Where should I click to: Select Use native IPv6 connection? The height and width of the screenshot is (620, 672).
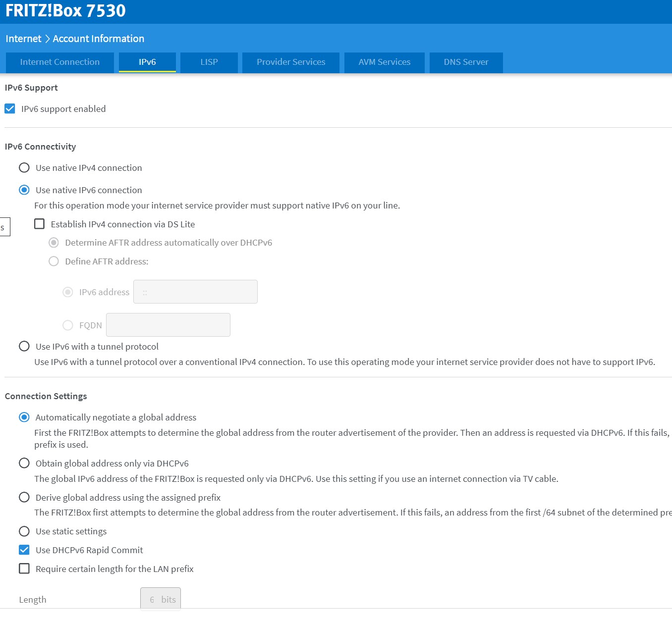(x=24, y=190)
